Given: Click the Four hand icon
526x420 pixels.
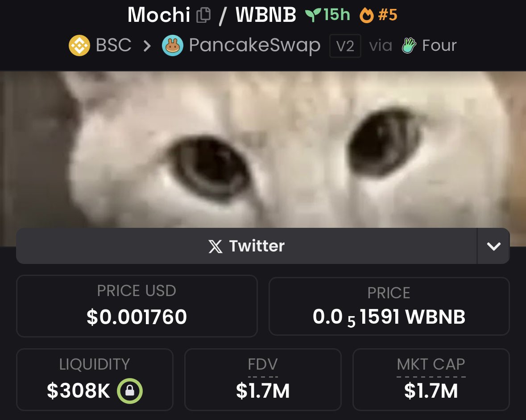Looking at the screenshot, I should pyautogui.click(x=409, y=45).
